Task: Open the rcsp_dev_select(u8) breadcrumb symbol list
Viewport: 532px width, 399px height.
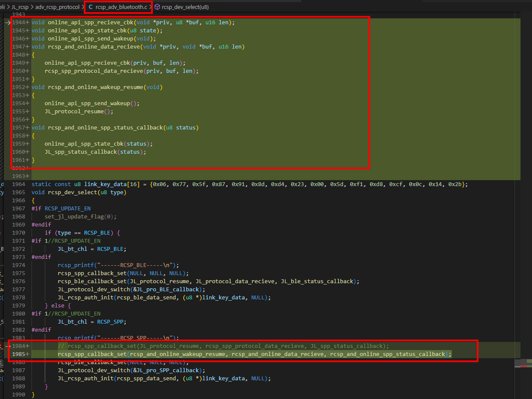Action: point(185,7)
